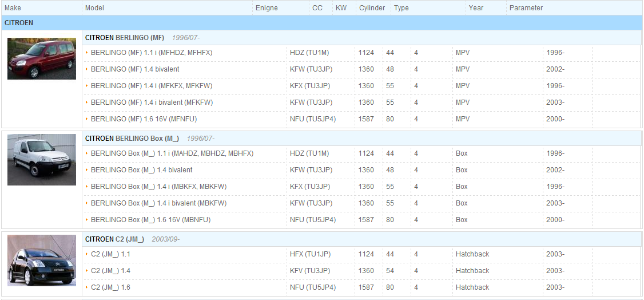Select engine NFU (TU5JP4) in BERLINGO (MF) 1.6 16V row
Viewport: 644px width, 300px height.
coord(312,119)
